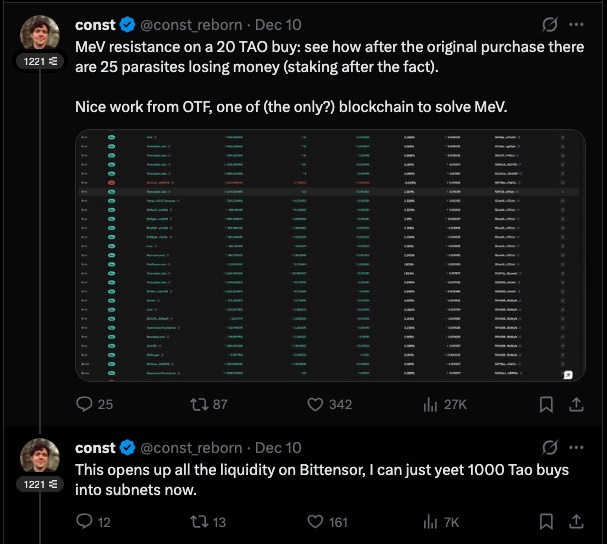View analytics showing 27K views
607x544 pixels.
tap(432, 404)
